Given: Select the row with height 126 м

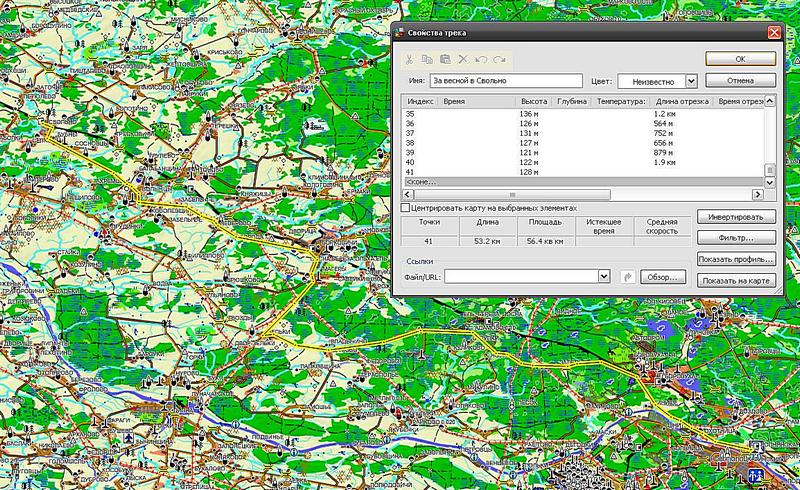Looking at the screenshot, I should coord(583,124).
